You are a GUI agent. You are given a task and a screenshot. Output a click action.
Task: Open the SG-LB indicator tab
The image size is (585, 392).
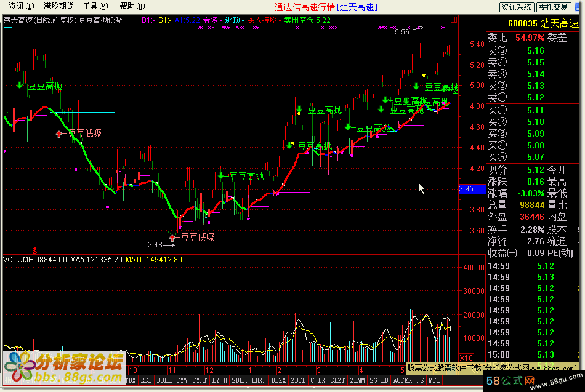pyautogui.click(x=379, y=380)
